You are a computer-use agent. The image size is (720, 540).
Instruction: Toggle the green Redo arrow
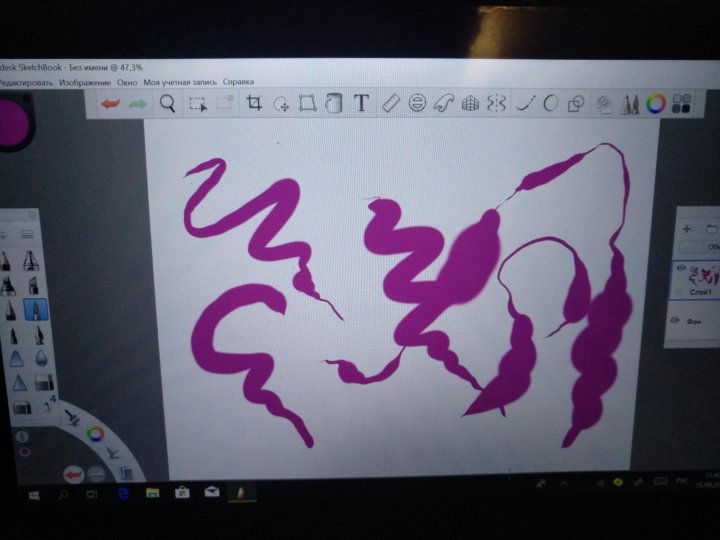pos(138,103)
